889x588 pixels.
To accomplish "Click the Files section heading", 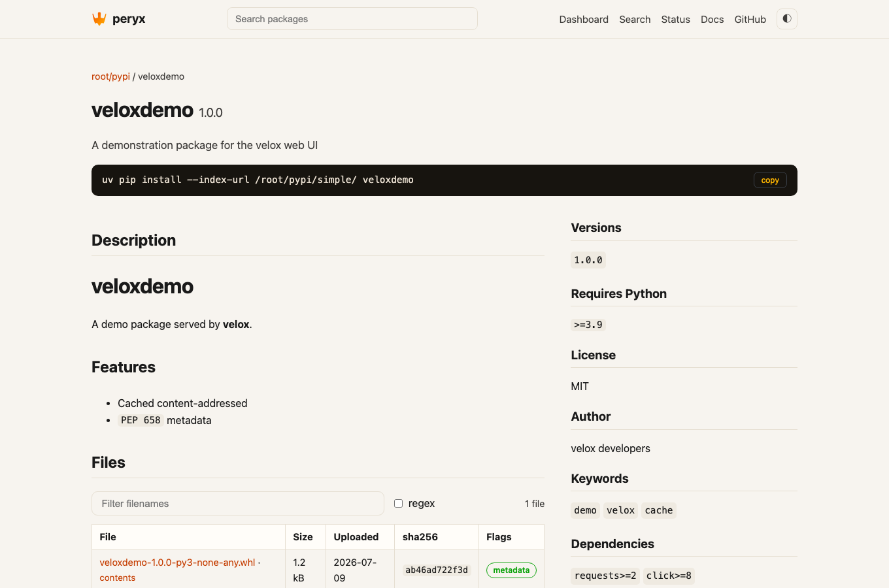I will [109, 463].
